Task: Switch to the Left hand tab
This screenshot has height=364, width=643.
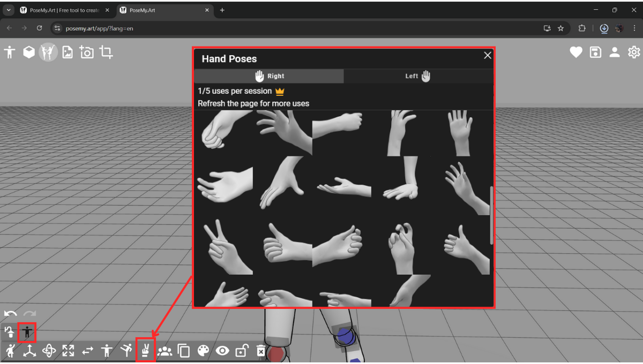Action: pyautogui.click(x=419, y=75)
